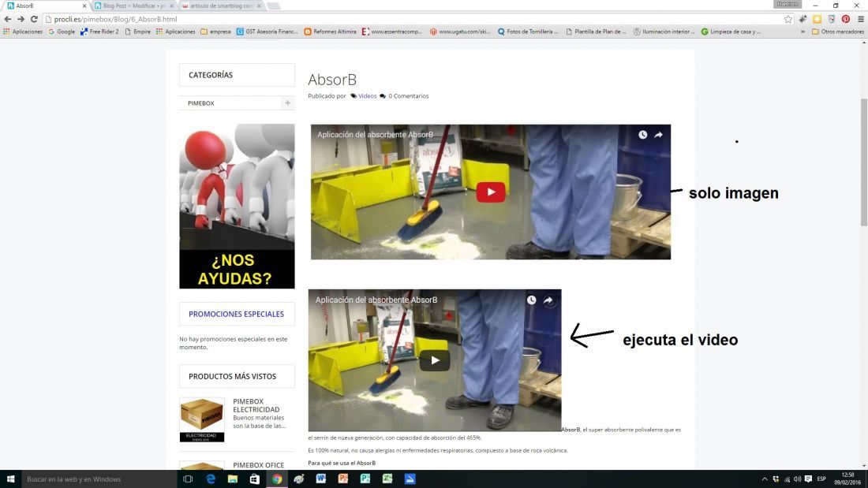Open the Limpieza de casa bookmark
The height and width of the screenshot is (488, 868).
pyautogui.click(x=731, y=32)
